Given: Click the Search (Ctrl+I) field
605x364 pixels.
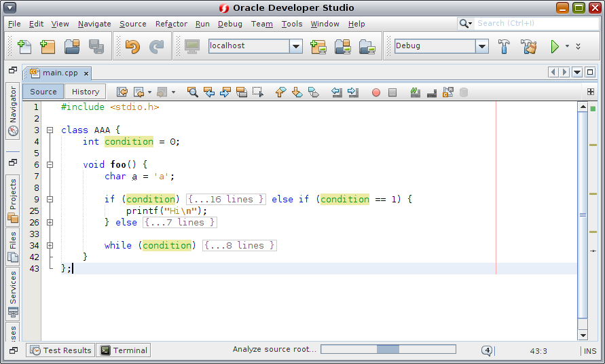Looking at the screenshot, I should coord(536,24).
